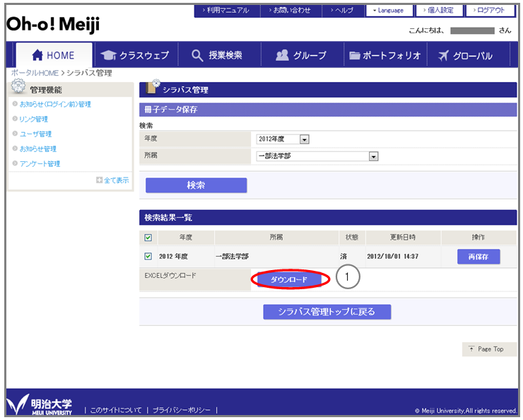Click the 所属 column header in results
Image resolution: width=523 pixels, height=420 pixels.
click(x=276, y=237)
